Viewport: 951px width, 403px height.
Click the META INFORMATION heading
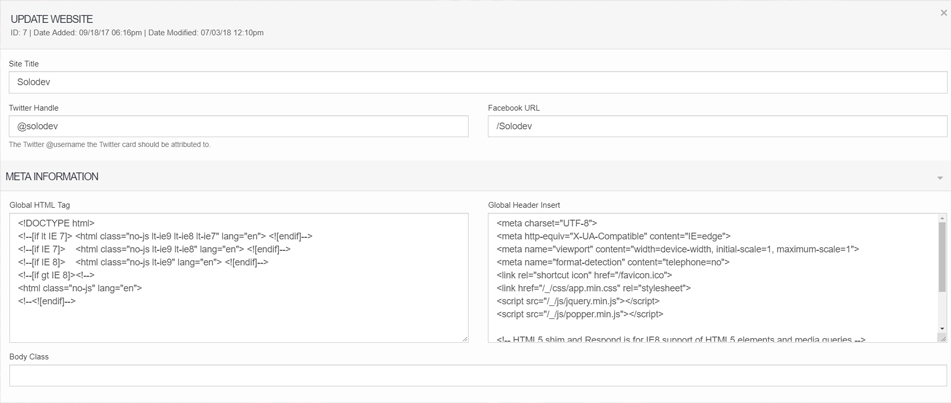52,177
